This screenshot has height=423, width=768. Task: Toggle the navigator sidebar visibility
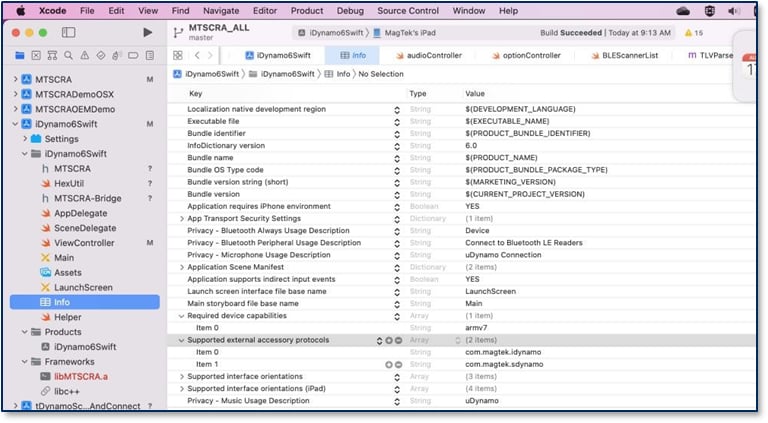[x=69, y=32]
